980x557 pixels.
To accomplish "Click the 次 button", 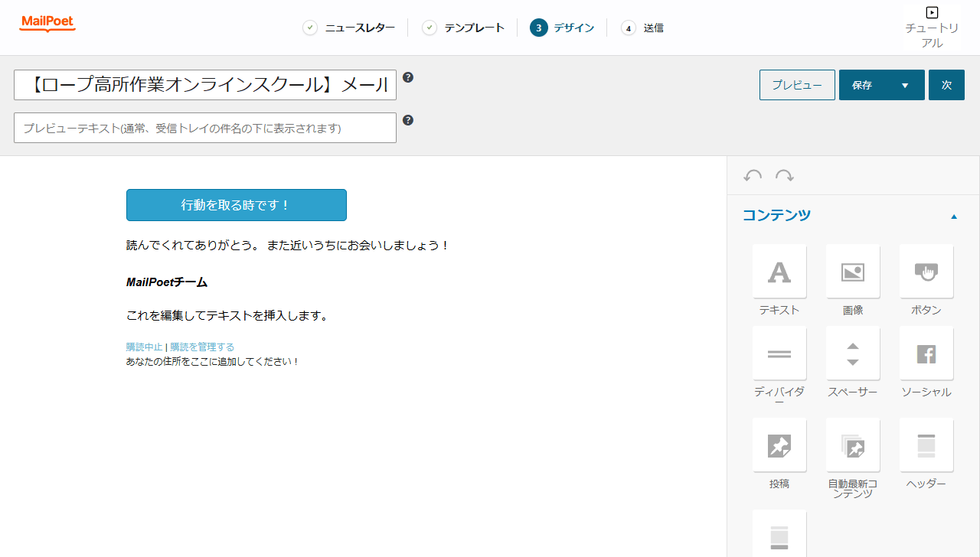I will pos(946,85).
